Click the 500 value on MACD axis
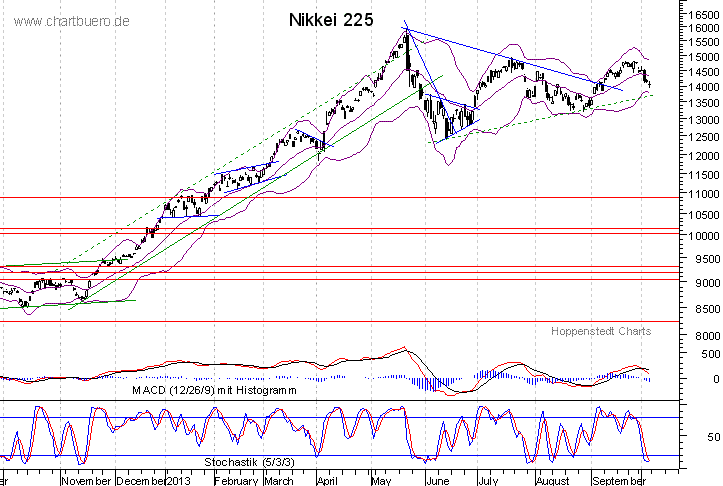The image size is (723, 486). coord(711,354)
